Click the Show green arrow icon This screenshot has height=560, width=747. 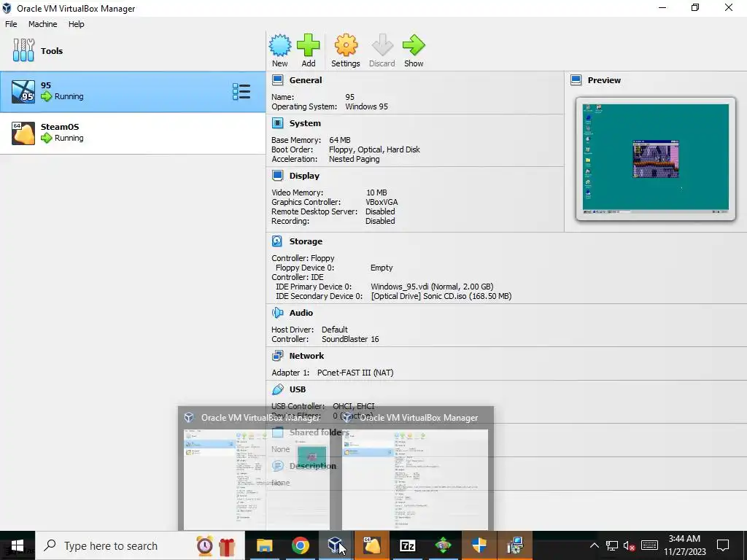(x=414, y=45)
